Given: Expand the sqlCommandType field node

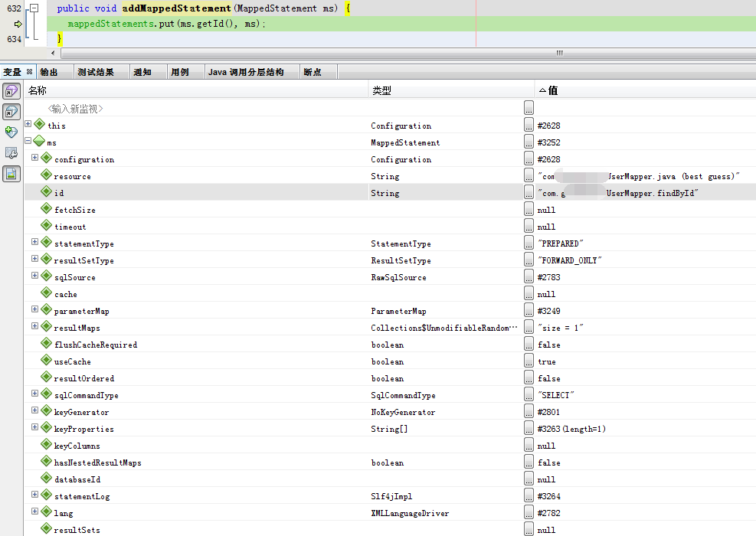Looking at the screenshot, I should [x=34, y=394].
